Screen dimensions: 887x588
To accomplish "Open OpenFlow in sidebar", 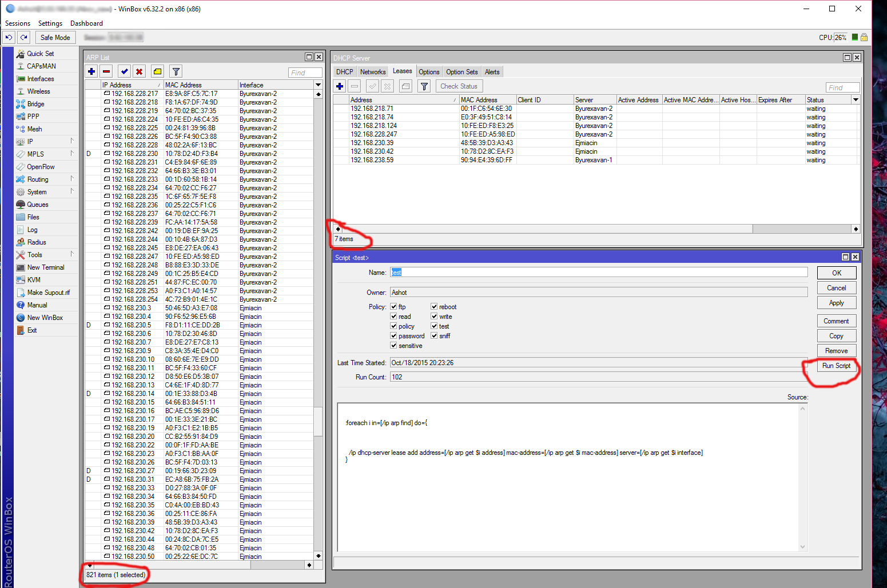I will click(41, 167).
